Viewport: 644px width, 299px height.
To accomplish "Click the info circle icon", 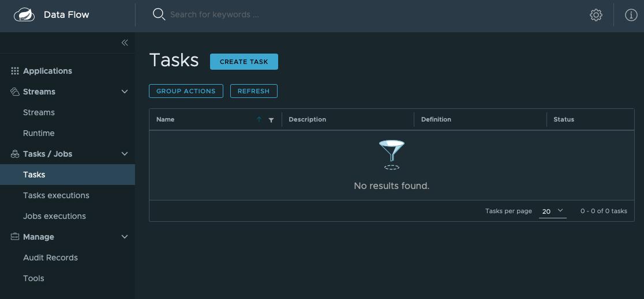I will (x=631, y=15).
